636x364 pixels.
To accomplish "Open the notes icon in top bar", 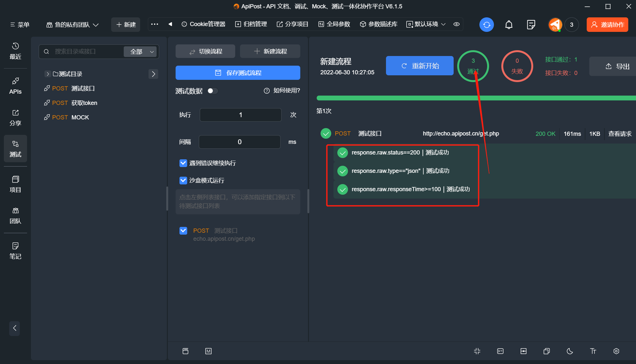I will [x=531, y=24].
